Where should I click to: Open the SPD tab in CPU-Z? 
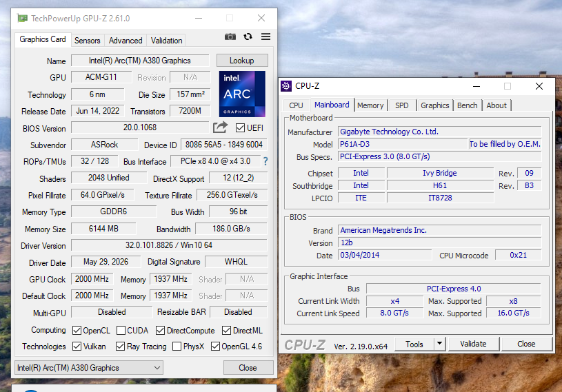coord(402,105)
